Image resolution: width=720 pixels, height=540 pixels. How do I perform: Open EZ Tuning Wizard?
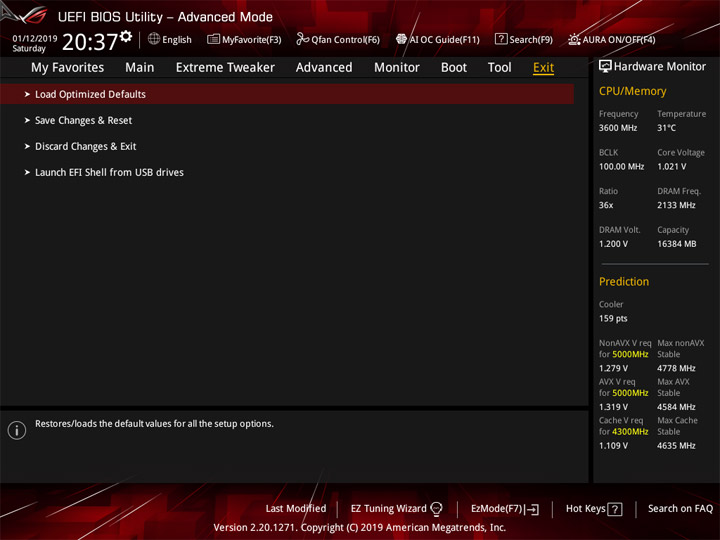coord(388,509)
